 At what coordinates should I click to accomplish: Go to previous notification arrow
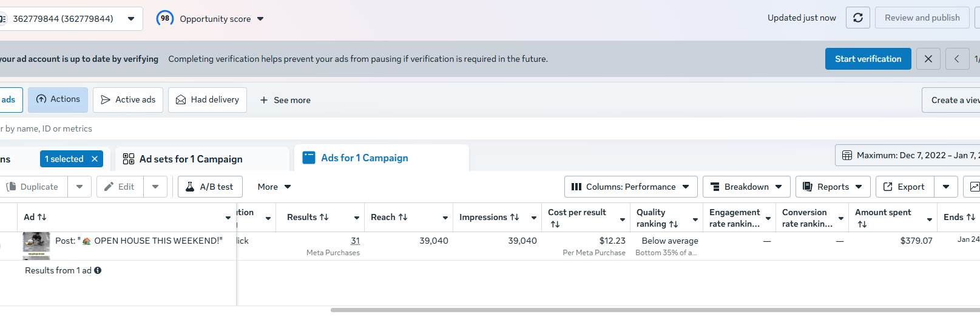click(957, 59)
